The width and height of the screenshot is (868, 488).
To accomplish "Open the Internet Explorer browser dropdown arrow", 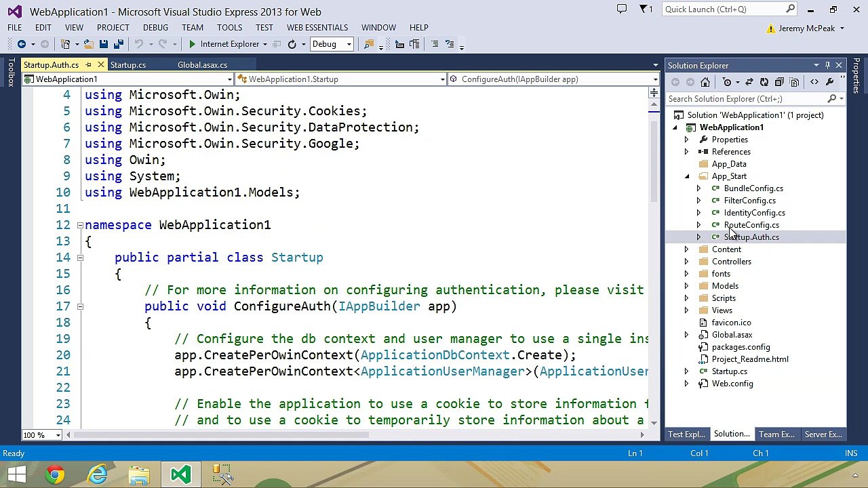I will click(x=265, y=44).
